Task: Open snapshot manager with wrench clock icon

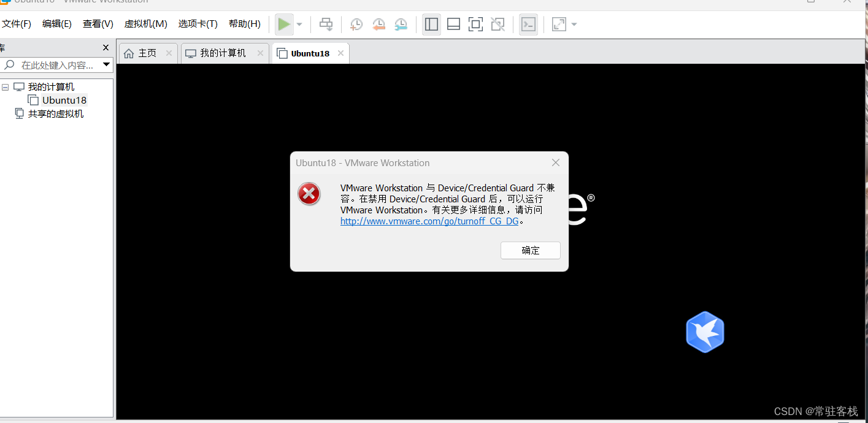Action: [x=401, y=25]
